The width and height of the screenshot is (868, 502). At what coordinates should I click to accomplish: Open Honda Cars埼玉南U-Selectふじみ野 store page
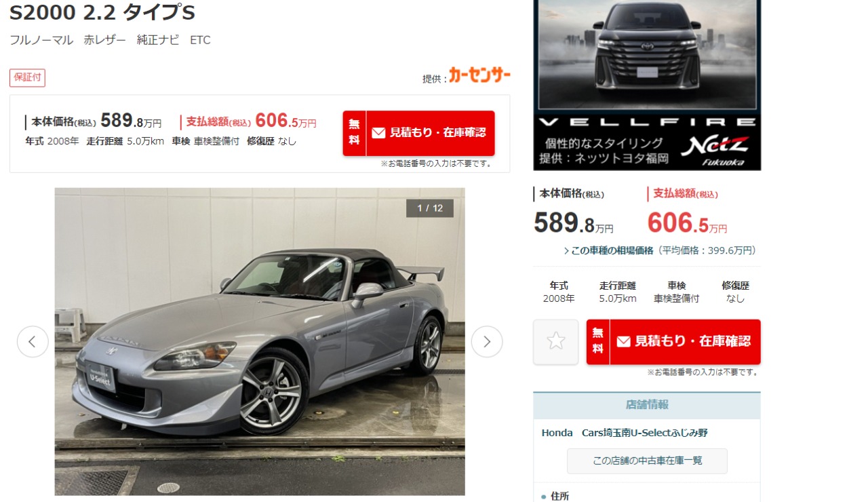click(x=625, y=433)
